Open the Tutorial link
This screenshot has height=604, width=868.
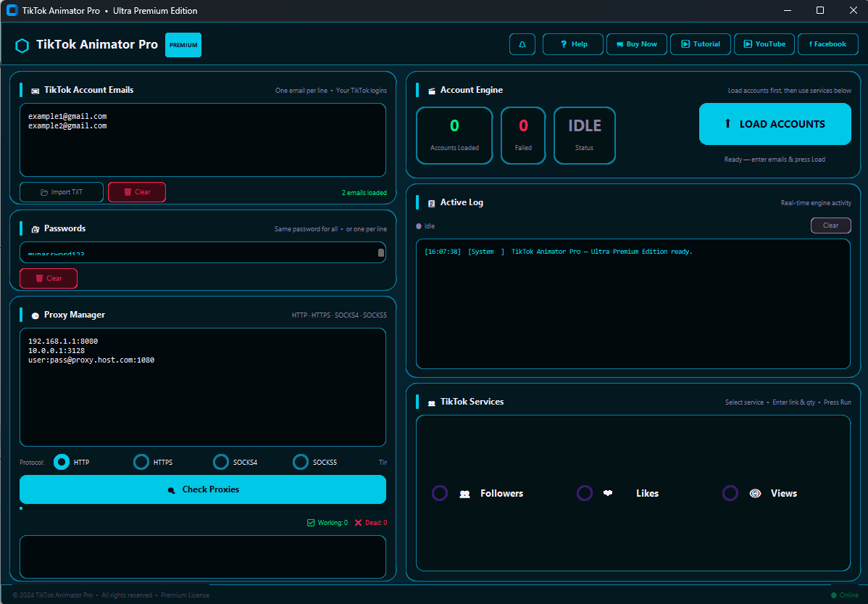pos(700,44)
